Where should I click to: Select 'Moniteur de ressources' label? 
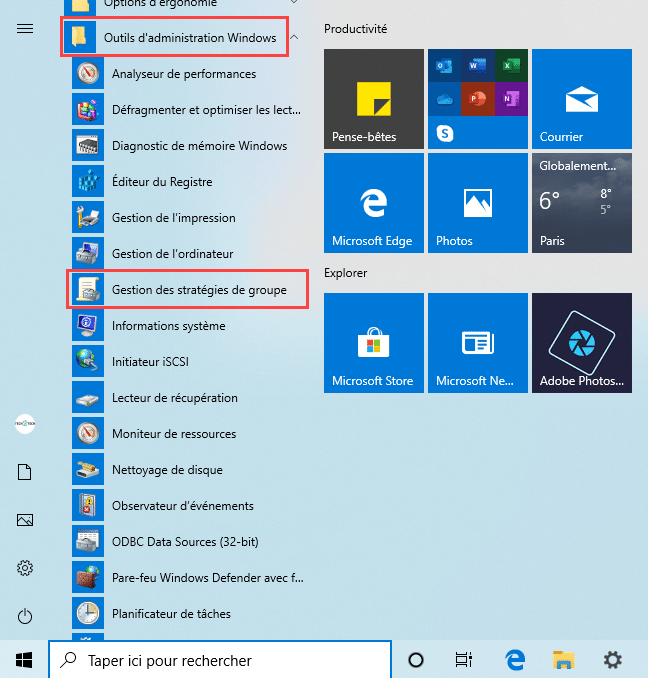(174, 434)
